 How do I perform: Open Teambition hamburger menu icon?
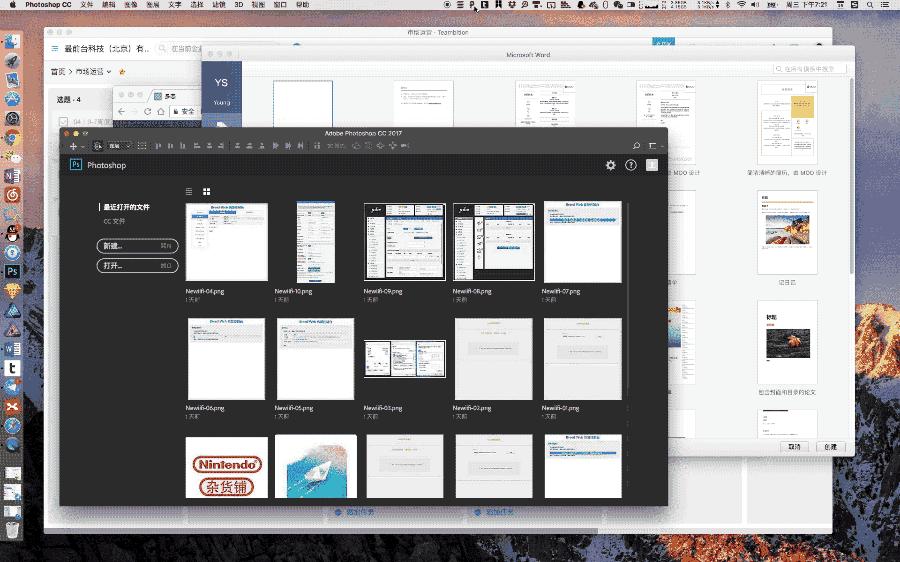click(x=55, y=49)
